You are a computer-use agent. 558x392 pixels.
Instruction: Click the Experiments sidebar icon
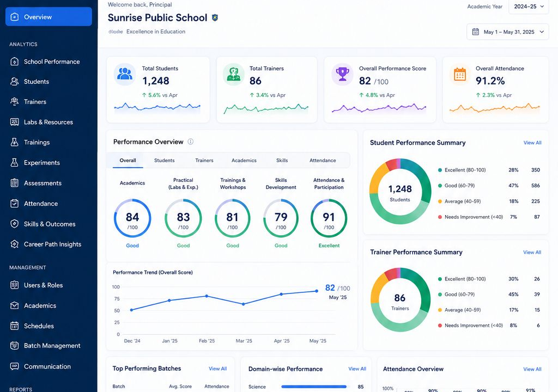pyautogui.click(x=15, y=163)
